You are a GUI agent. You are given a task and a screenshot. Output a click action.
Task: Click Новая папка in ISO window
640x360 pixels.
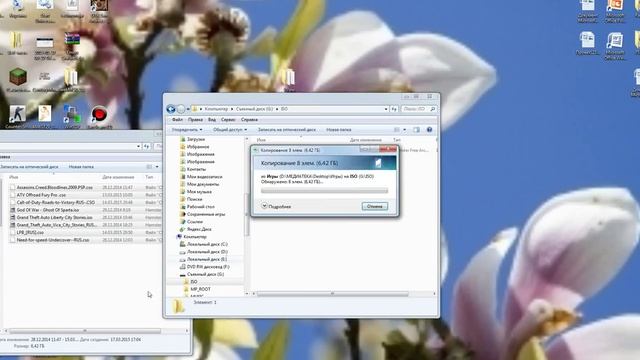339,130
